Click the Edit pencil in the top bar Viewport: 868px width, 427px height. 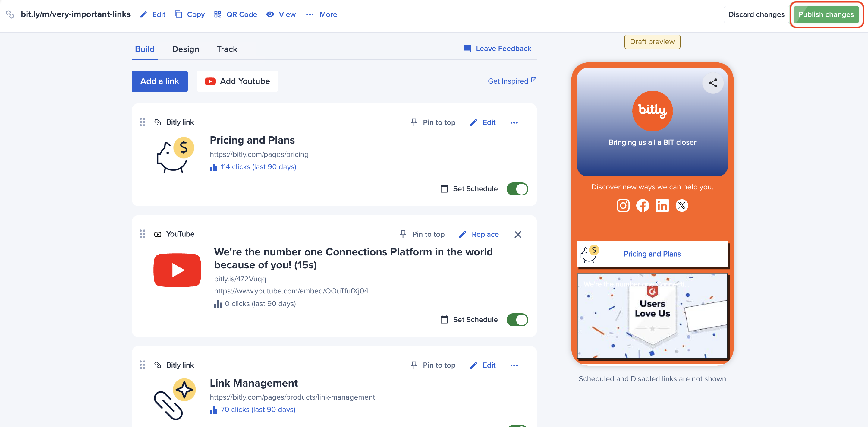(153, 14)
